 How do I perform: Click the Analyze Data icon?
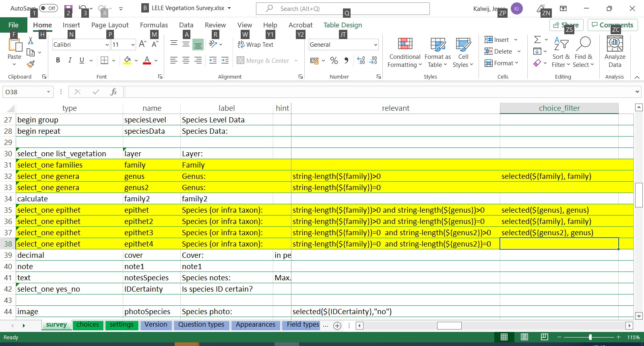615,52
